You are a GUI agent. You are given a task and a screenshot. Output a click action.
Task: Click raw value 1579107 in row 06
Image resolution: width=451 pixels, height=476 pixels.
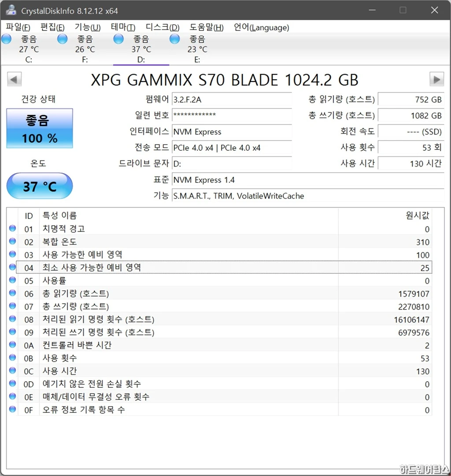(x=414, y=294)
